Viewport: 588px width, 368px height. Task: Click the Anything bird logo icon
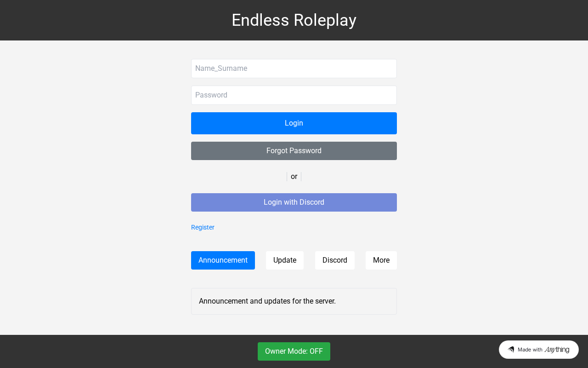(x=511, y=350)
